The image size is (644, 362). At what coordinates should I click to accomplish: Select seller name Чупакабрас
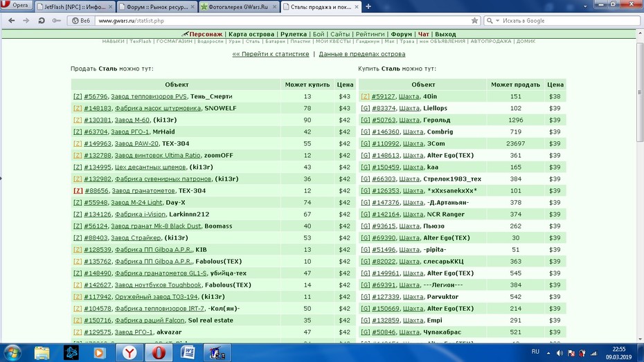[x=442, y=332]
